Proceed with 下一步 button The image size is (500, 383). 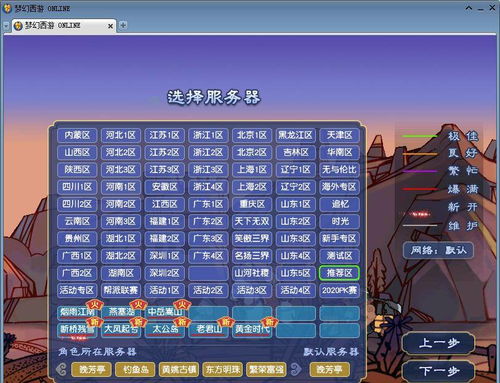tap(439, 371)
